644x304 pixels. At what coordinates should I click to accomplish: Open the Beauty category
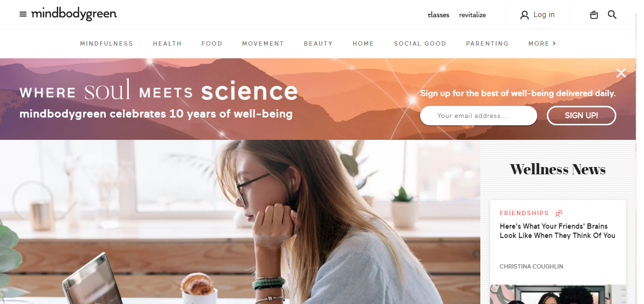(x=318, y=44)
